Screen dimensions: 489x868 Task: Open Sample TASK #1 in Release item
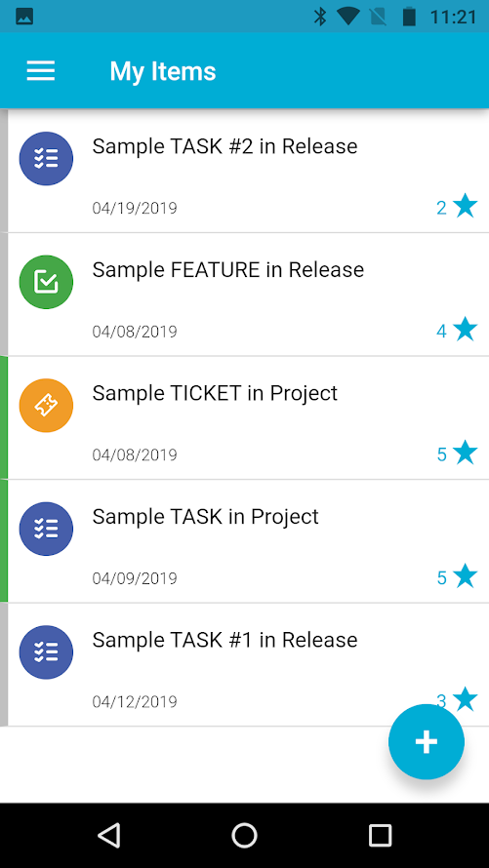tap(244, 665)
